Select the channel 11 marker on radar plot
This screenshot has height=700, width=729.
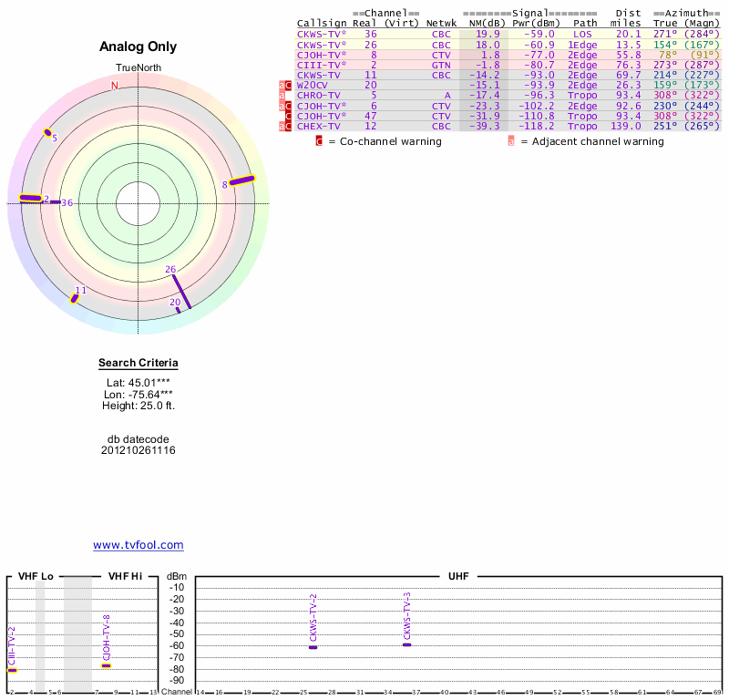(75, 297)
